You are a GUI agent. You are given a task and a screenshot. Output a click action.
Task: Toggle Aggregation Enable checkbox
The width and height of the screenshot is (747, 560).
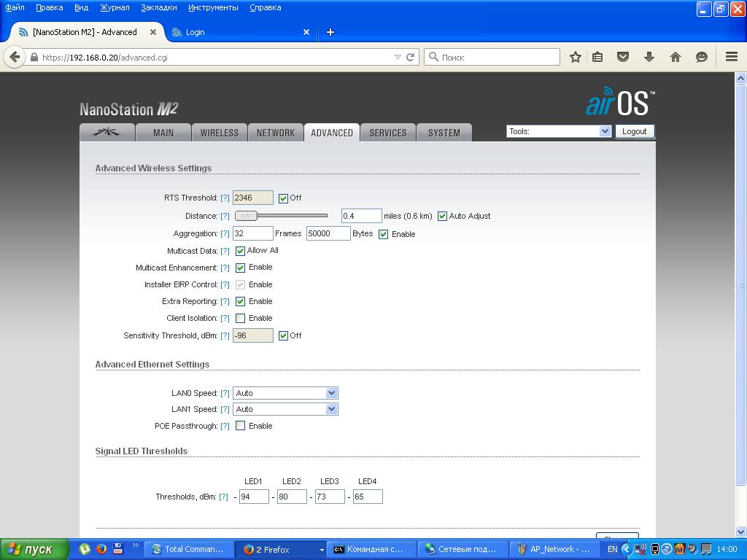click(384, 234)
